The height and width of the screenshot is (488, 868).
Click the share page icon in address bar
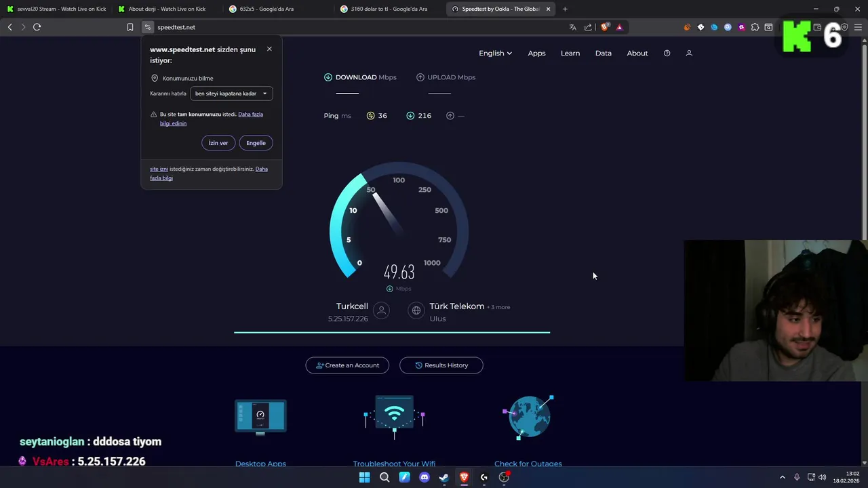click(x=588, y=27)
